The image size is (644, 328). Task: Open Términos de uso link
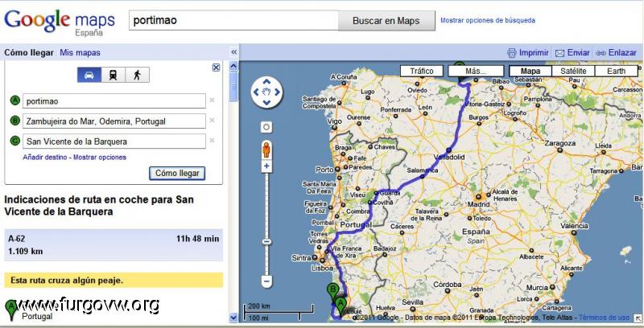tap(604, 318)
